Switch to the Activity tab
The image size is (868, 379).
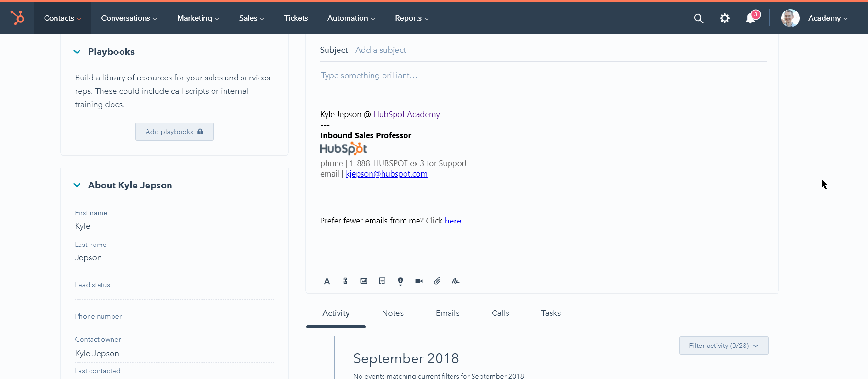(336, 313)
